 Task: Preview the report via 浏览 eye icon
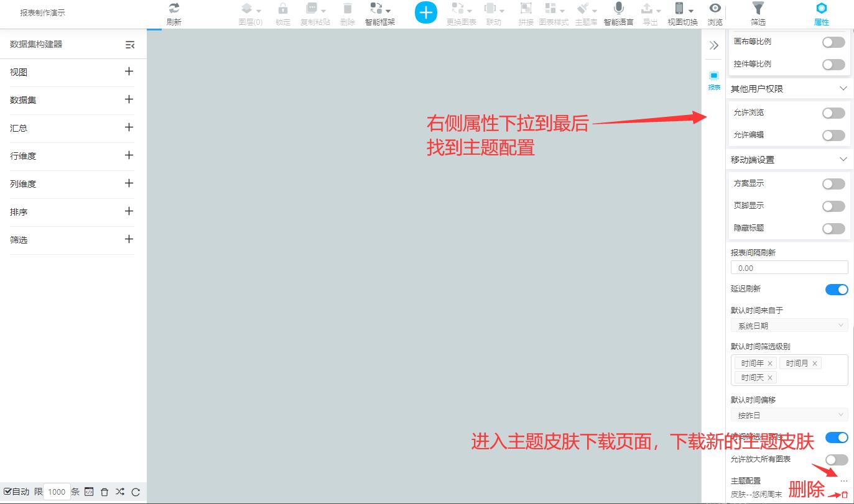click(x=714, y=9)
